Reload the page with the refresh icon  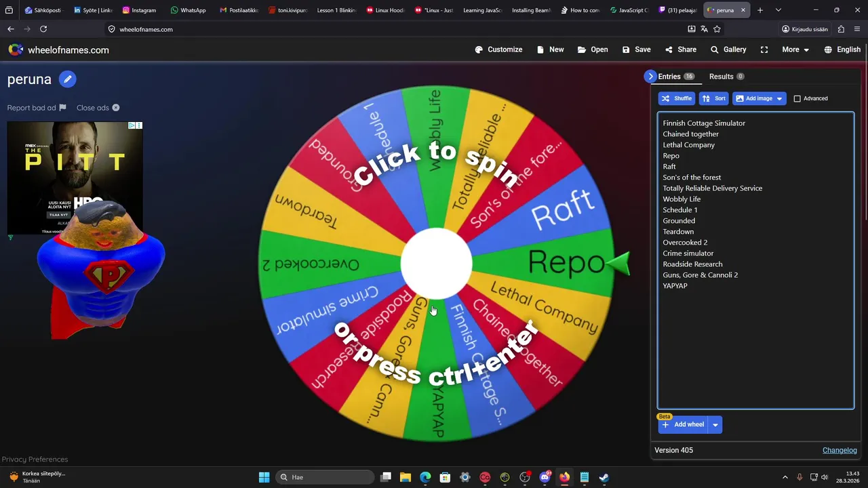tap(43, 29)
